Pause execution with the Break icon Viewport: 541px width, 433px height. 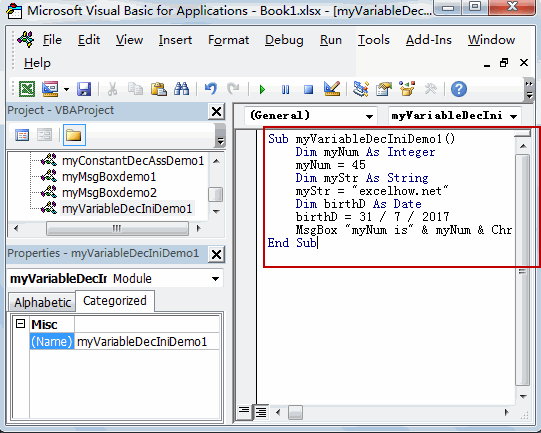tap(285, 90)
